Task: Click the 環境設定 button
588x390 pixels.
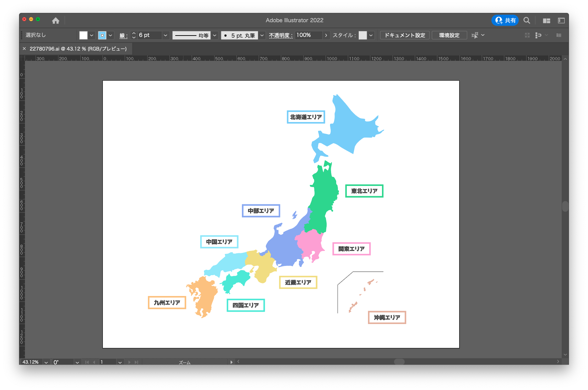Action: (x=449, y=35)
